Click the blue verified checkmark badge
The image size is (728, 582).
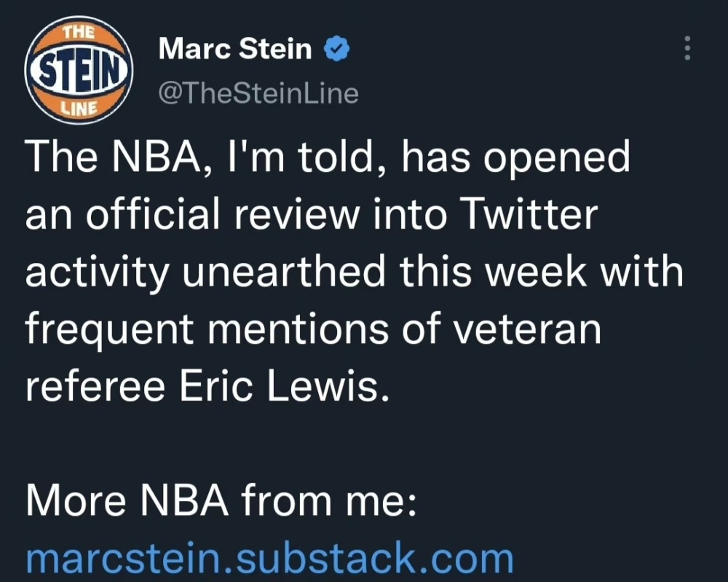pyautogui.click(x=336, y=49)
